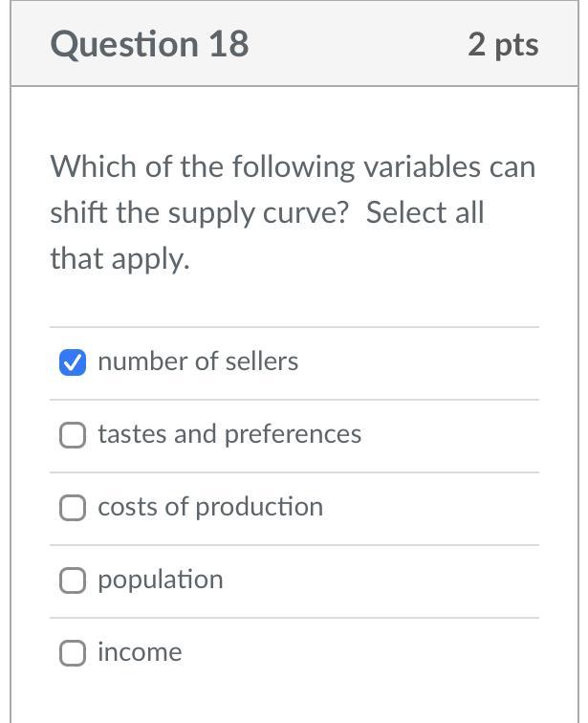This screenshot has height=723, width=588.
Task: Enable the population checkbox
Action: click(73, 581)
